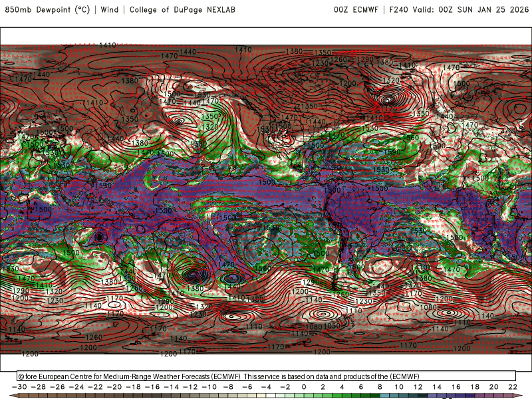This screenshot has width=532, height=399.
Task: Click the 0 value on the legend scale
Action: [x=304, y=387]
